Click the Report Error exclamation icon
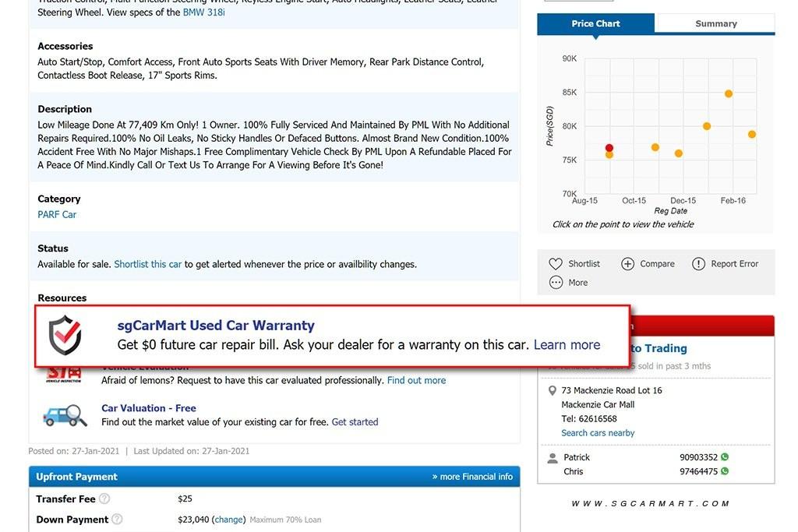This screenshot has width=798, height=532. 698,264
